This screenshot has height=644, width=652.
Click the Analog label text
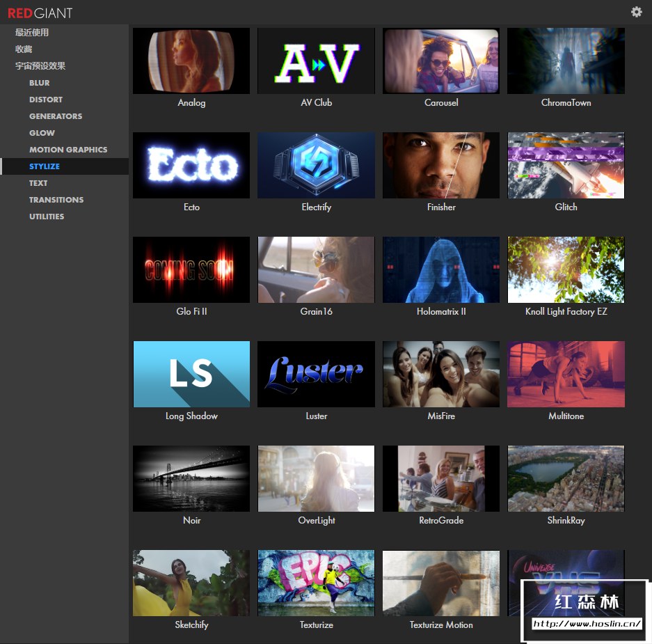click(191, 103)
